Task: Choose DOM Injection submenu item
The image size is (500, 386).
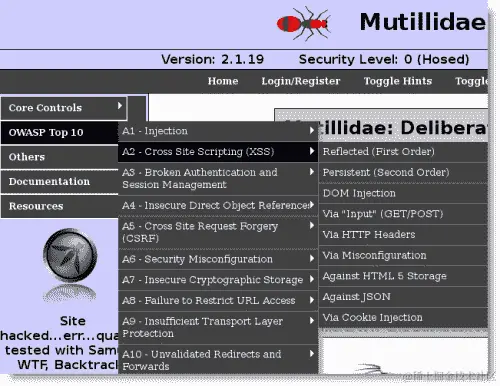Action: (x=403, y=194)
